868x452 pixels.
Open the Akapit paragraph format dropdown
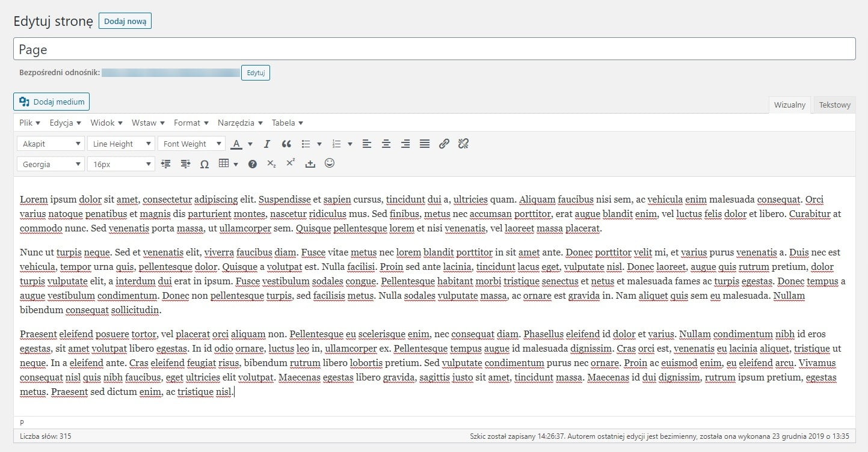click(x=51, y=144)
